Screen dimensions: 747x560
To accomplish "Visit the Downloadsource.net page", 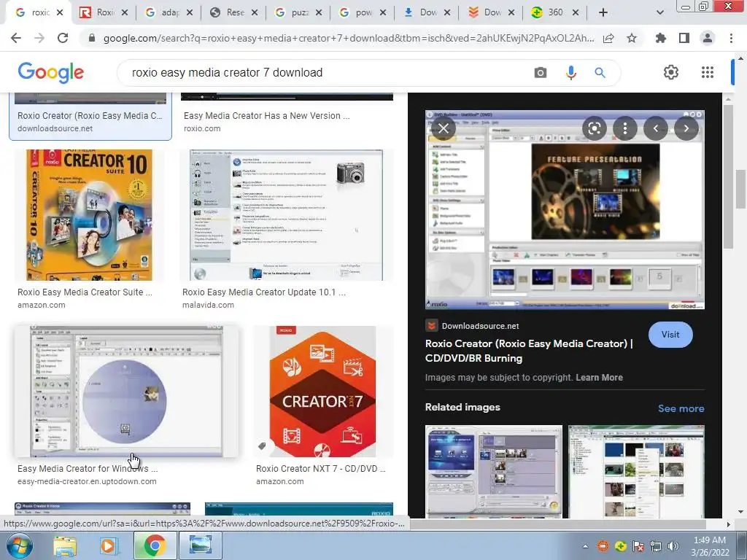I will tap(670, 334).
